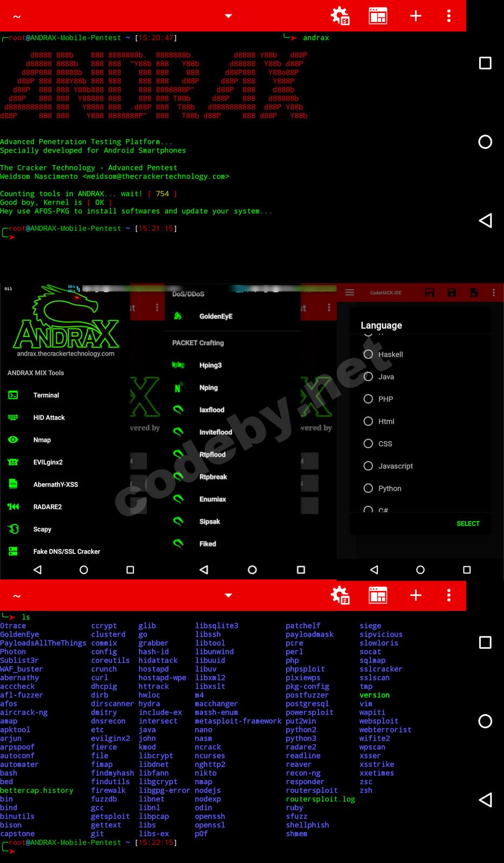Select Java language radio button
The width and height of the screenshot is (504, 863).
pos(368,376)
